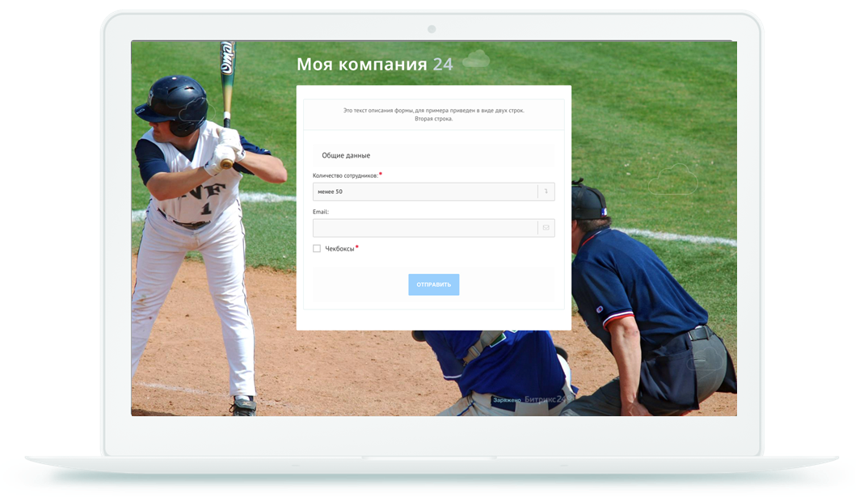Click the umpire's cap in background photo

point(588,203)
